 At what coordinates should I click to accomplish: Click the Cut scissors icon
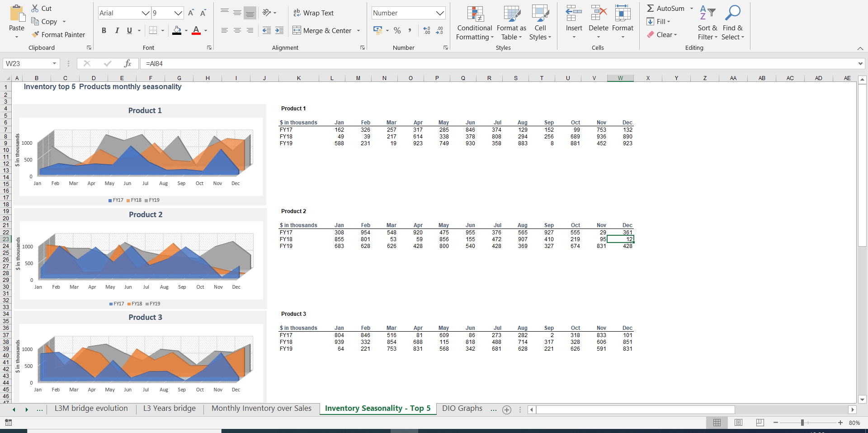pyautogui.click(x=35, y=8)
